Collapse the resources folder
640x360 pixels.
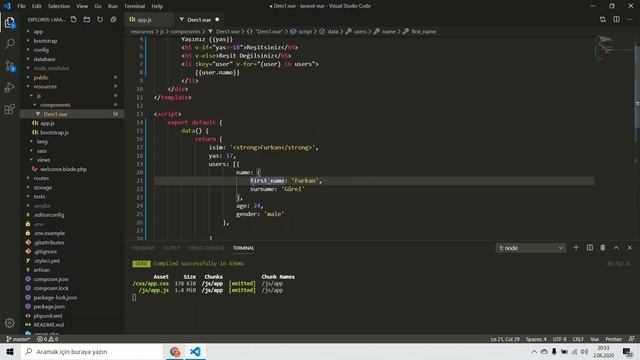click(45, 87)
